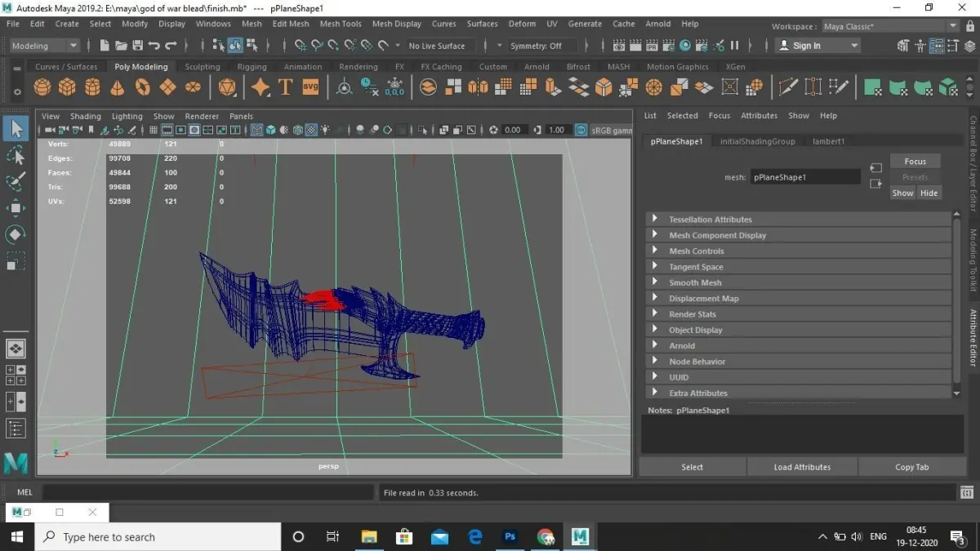Click the Hide button
The height and width of the screenshot is (551, 980).
pyautogui.click(x=929, y=193)
